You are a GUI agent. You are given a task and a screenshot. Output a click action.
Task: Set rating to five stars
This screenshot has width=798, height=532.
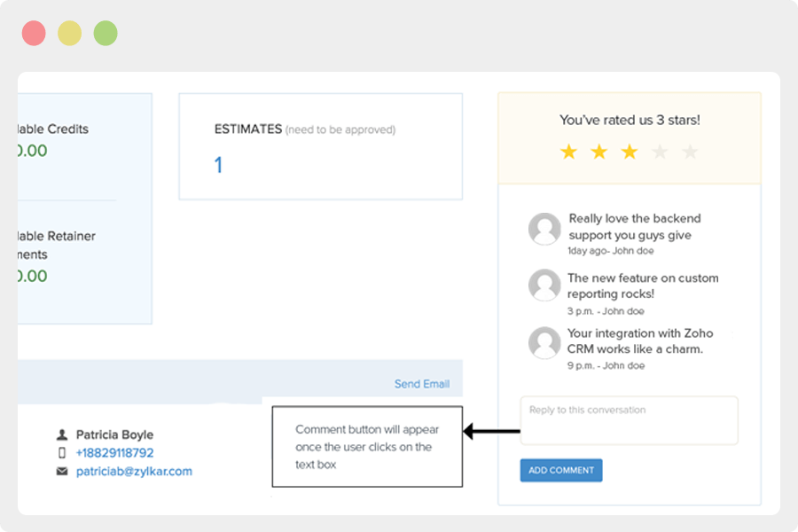[690, 153]
